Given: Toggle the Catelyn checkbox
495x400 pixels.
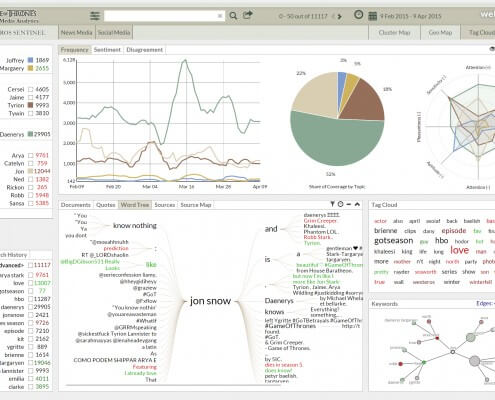Looking at the screenshot, I should tap(31, 163).
